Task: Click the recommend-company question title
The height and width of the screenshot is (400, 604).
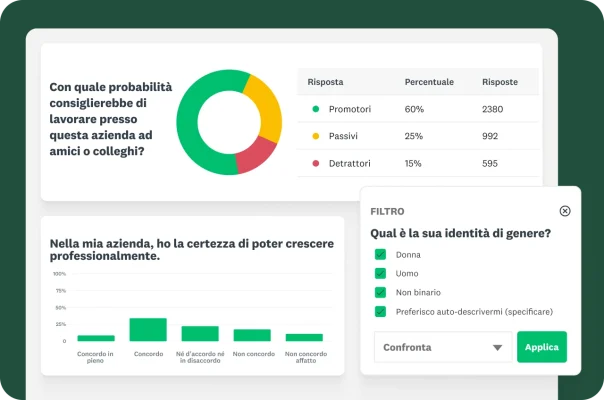Action: tap(111, 119)
